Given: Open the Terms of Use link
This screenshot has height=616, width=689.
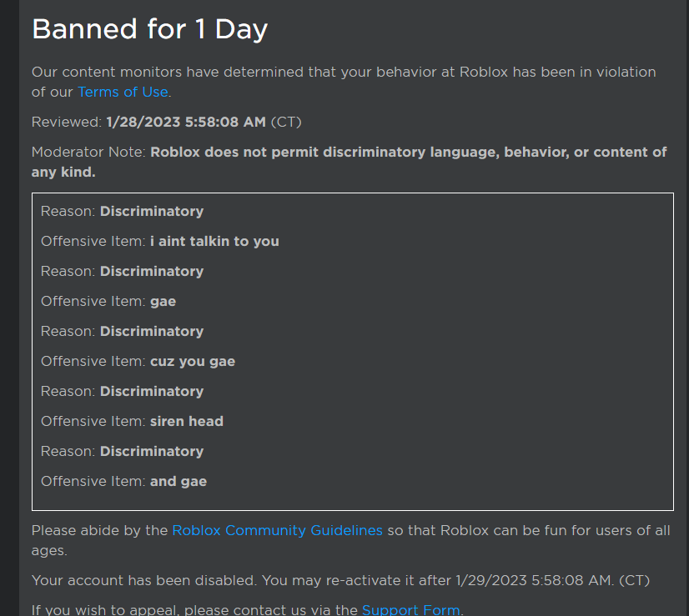Looking at the screenshot, I should click(122, 92).
